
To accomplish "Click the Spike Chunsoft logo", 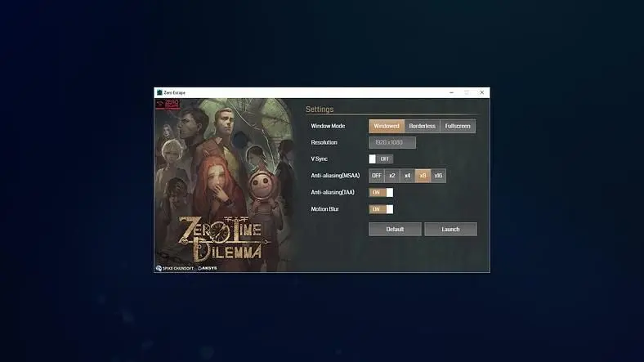I will (175, 268).
